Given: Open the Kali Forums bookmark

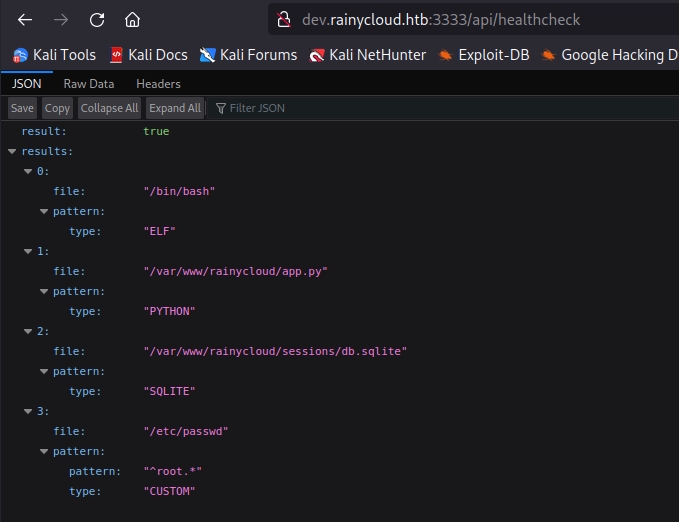Looking at the screenshot, I should click(248, 55).
